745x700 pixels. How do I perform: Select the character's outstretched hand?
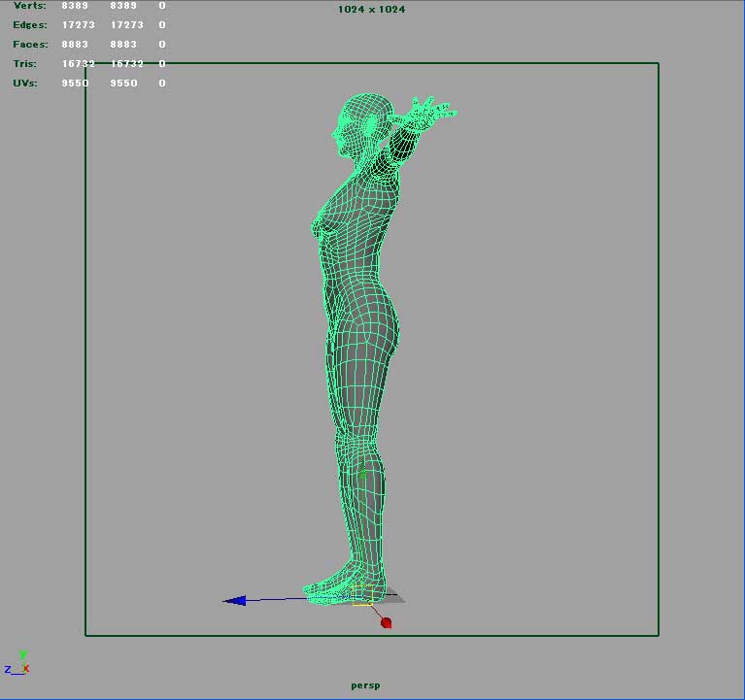tap(428, 113)
